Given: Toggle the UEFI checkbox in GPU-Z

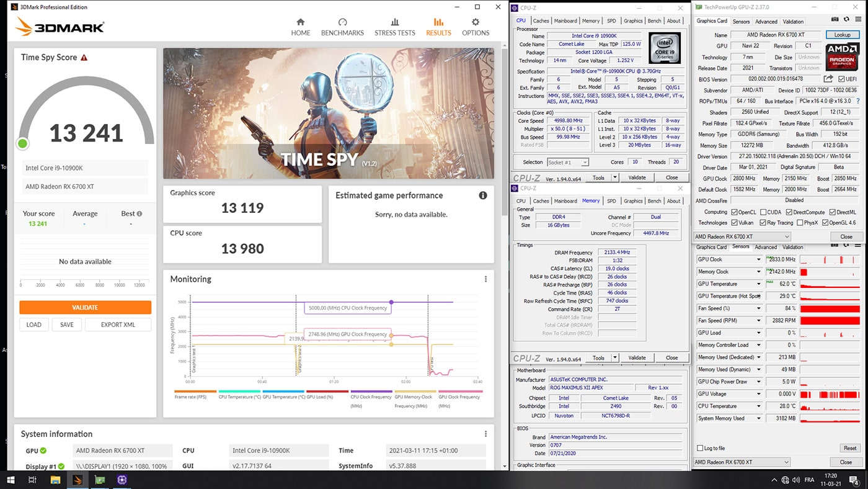Looking at the screenshot, I should [x=841, y=79].
